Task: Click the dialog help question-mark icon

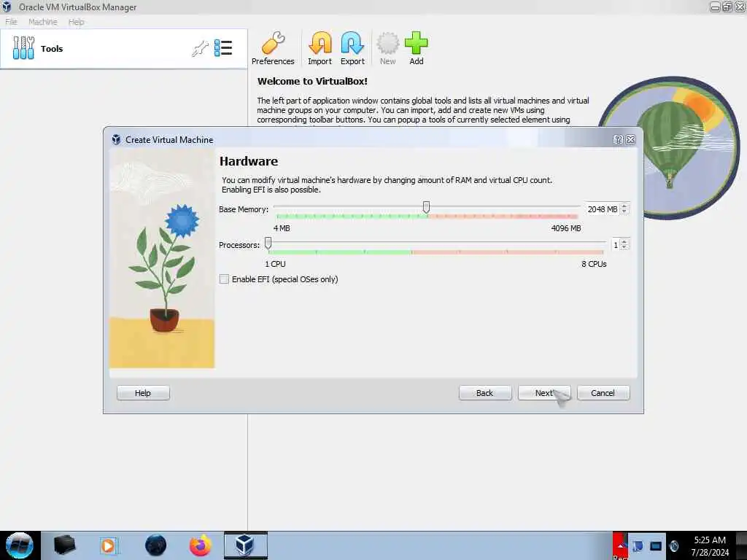Action: 618,139
